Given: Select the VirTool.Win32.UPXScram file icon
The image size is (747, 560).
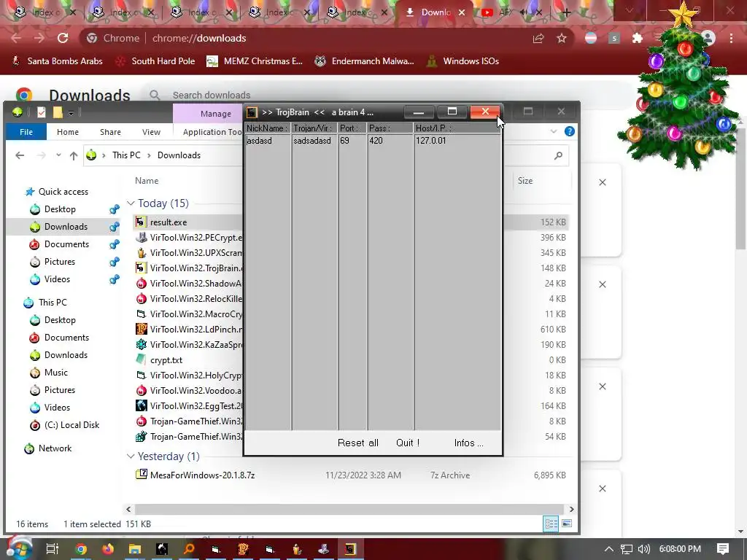Looking at the screenshot, I should (141, 252).
